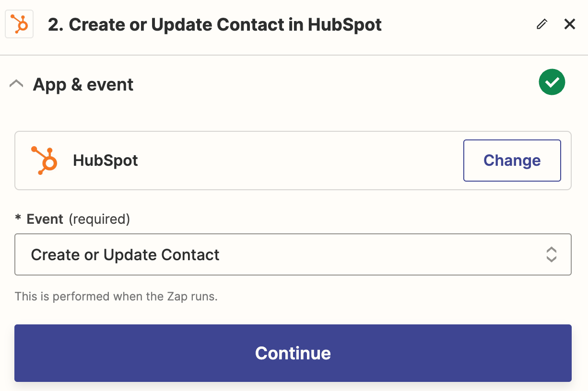The image size is (588, 391).
Task: Click the HubSpot app name label
Action: click(x=106, y=161)
